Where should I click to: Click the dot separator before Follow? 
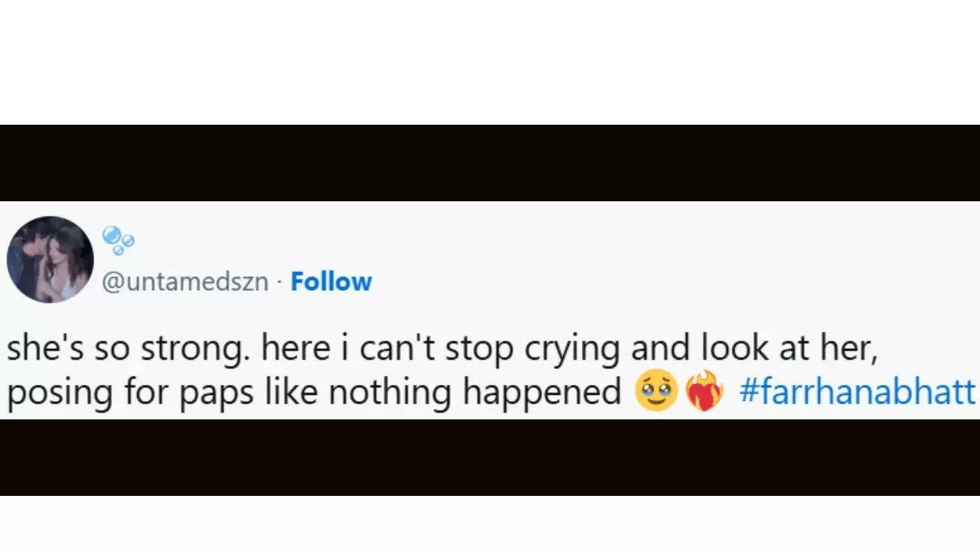(x=279, y=282)
